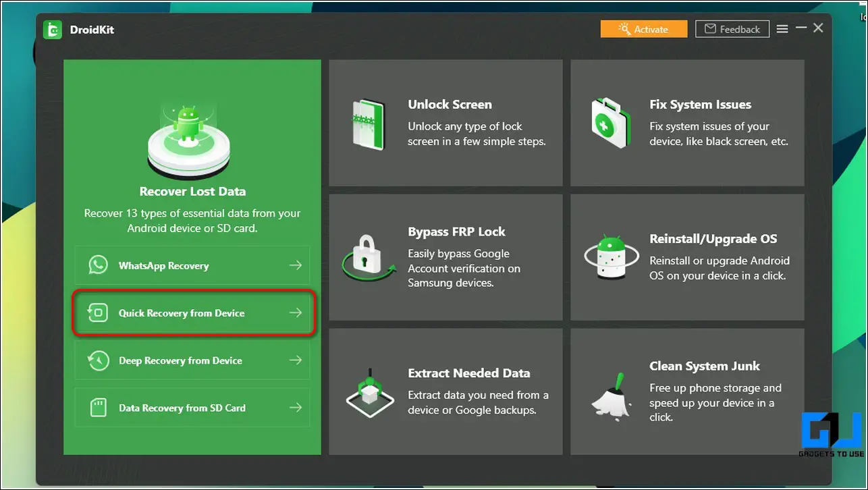This screenshot has height=490, width=868.
Task: Open the hamburger menu icon
Action: 782,29
